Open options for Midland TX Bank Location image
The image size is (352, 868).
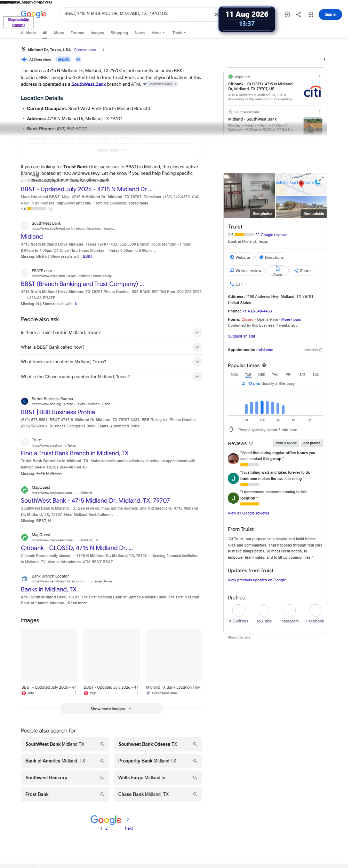click(200, 693)
